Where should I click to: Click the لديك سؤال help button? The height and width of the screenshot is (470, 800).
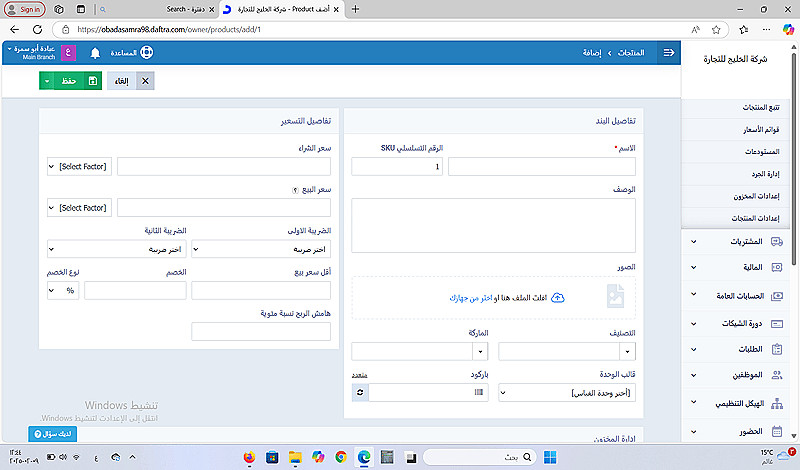click(53, 434)
